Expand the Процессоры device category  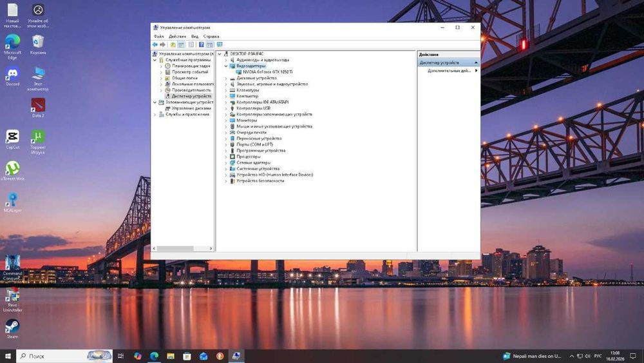coord(226,157)
